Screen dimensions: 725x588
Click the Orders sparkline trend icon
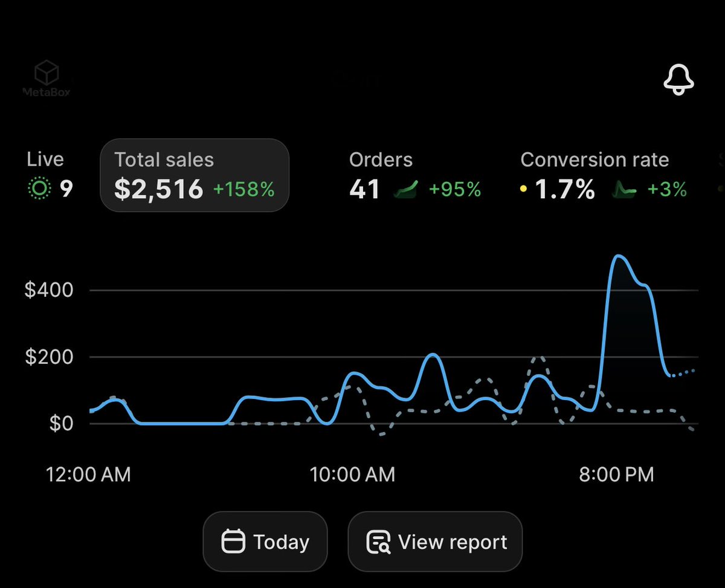[x=405, y=190]
